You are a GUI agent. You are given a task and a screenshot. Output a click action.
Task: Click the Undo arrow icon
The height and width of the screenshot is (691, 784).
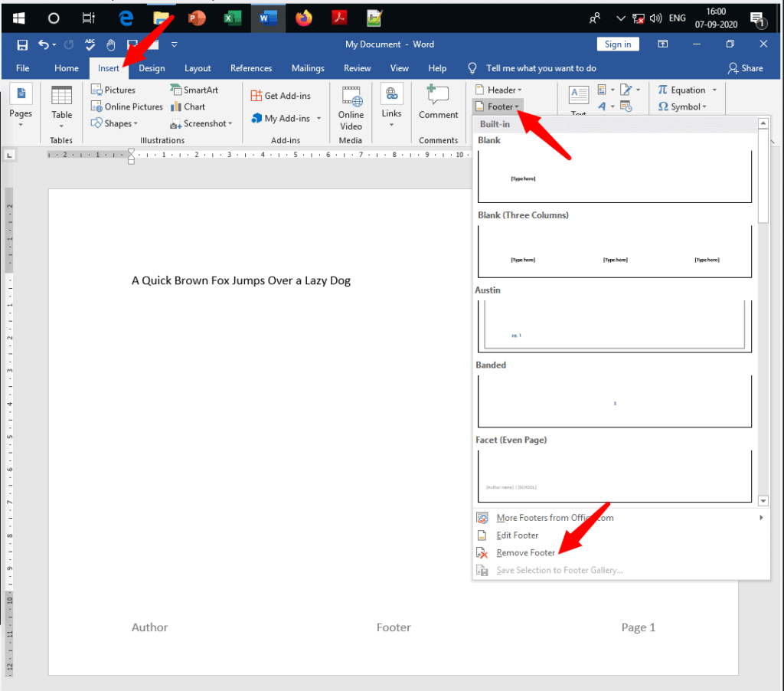[44, 45]
